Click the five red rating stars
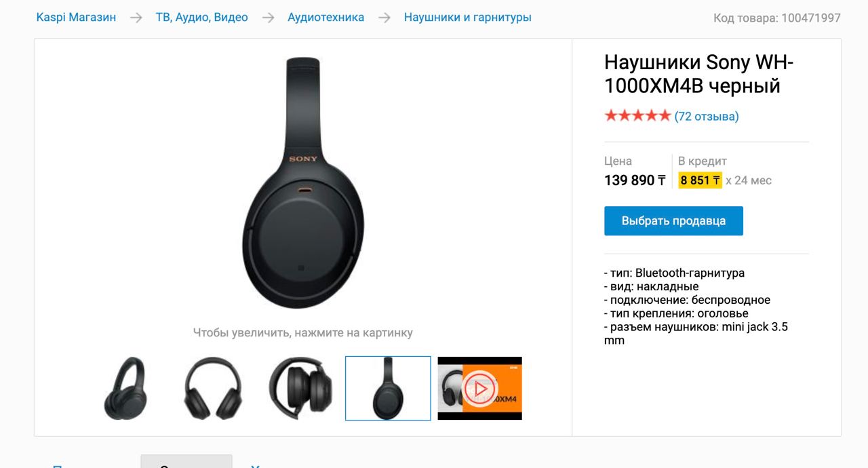The image size is (868, 468). coord(637,116)
